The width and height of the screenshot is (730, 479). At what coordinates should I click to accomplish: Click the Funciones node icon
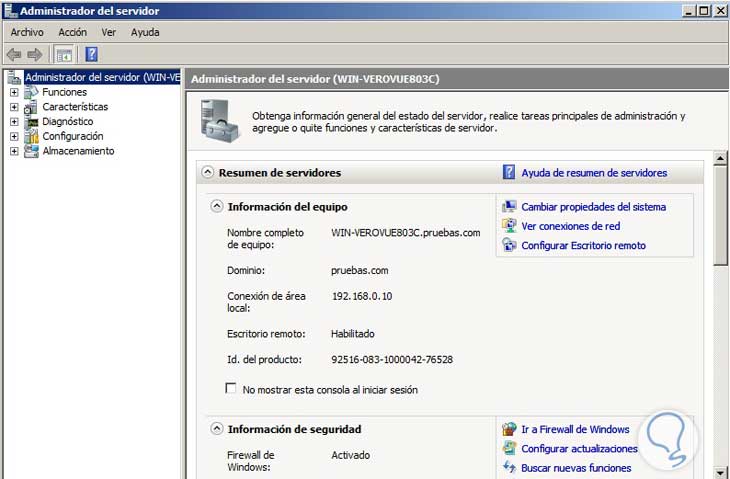tap(31, 92)
